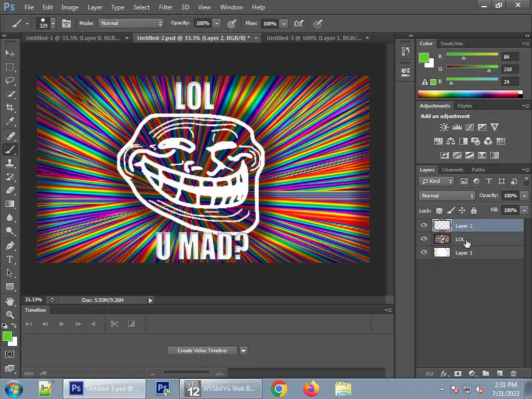
Task: Select the Horizontal Type tool
Action: 10,259
